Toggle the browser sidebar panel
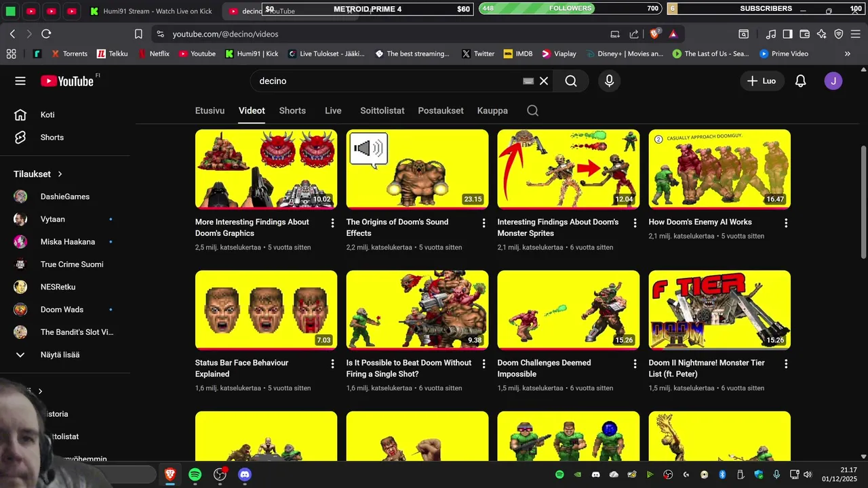This screenshot has width=868, height=488. pyautogui.click(x=787, y=34)
